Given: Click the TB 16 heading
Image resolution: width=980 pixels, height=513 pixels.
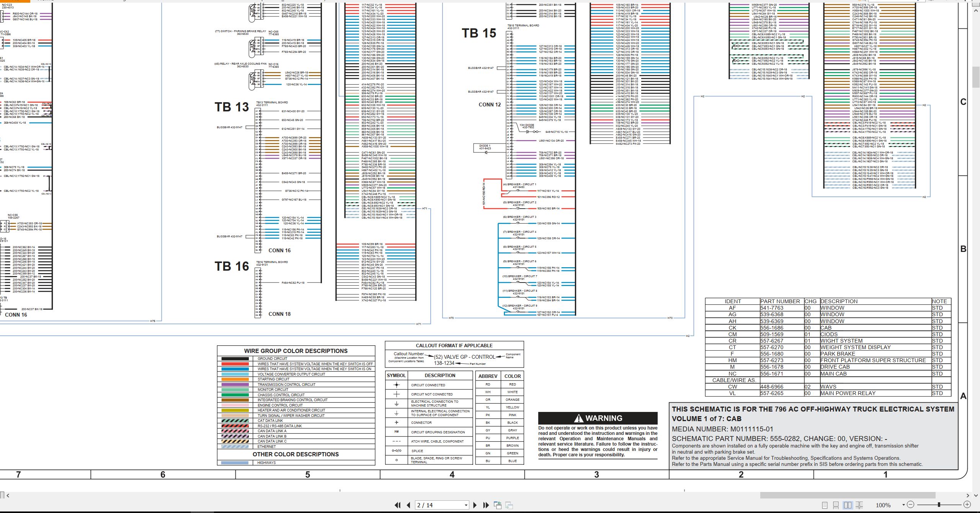Looking at the screenshot, I should [x=232, y=266].
